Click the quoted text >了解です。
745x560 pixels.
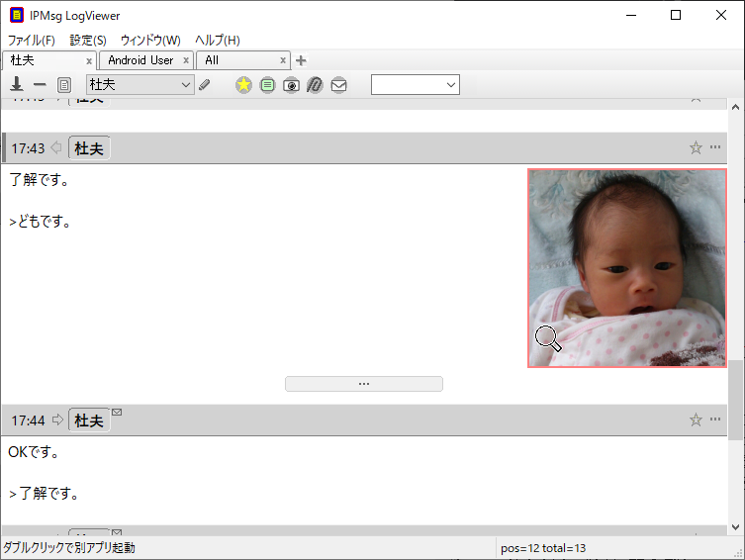[44, 494]
